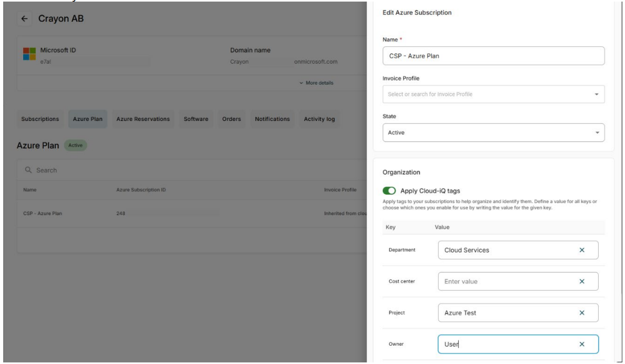The width and height of the screenshot is (625, 364).
Task: Click the Search box in Azure Plan list
Action: 191,170
